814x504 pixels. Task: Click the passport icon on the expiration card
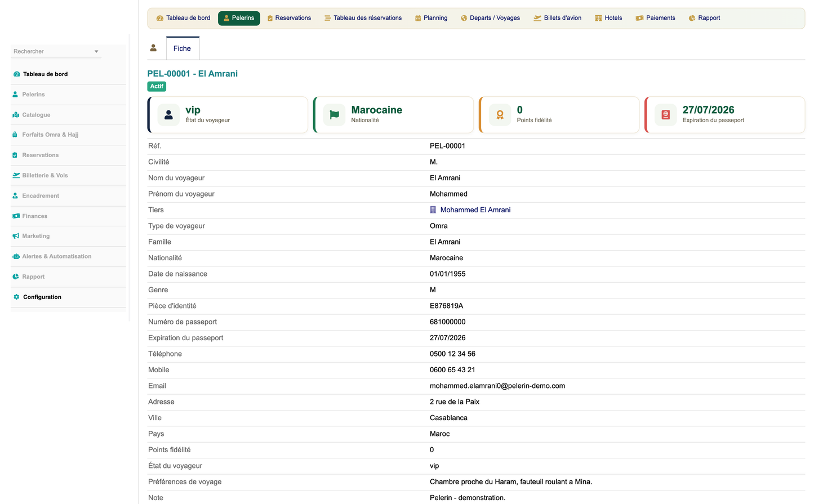click(x=665, y=115)
